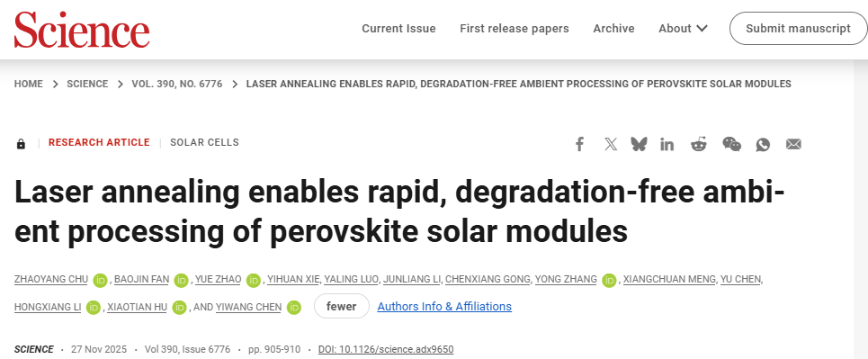The height and width of the screenshot is (359, 868).
Task: Share article on Reddit
Action: [699, 145]
